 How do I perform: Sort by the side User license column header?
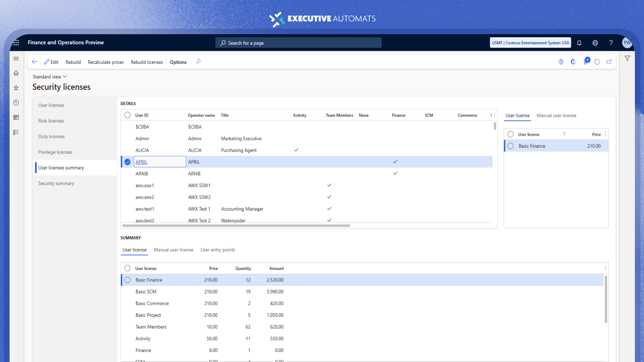coord(529,134)
